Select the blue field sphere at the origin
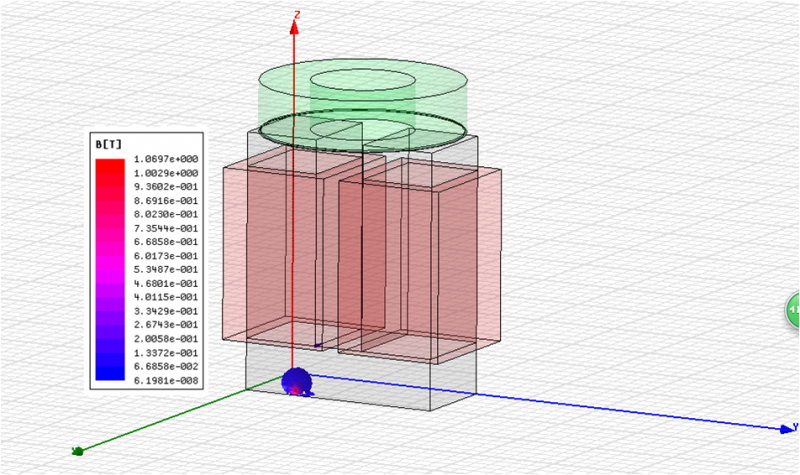 296,382
